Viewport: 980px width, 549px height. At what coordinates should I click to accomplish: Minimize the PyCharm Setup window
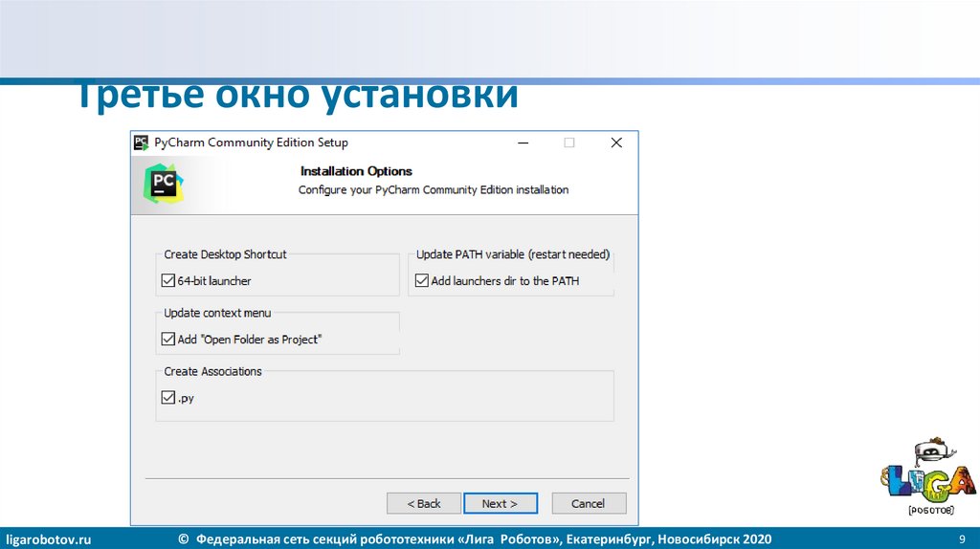click(x=523, y=143)
